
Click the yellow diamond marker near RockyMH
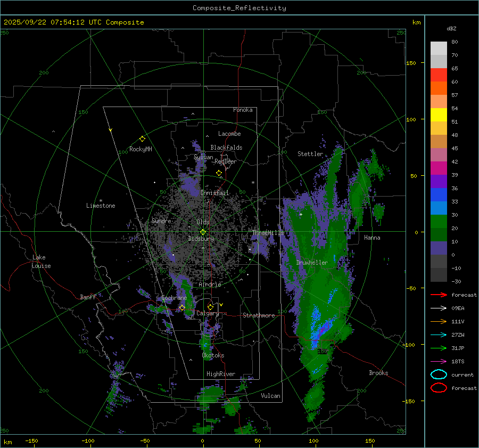[x=142, y=139]
